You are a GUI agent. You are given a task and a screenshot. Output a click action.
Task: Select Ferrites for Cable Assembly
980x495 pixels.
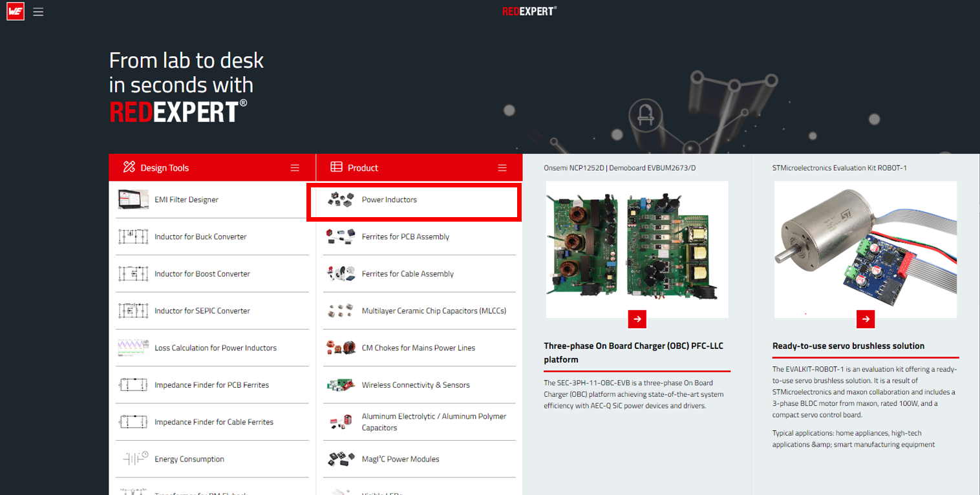coord(408,274)
